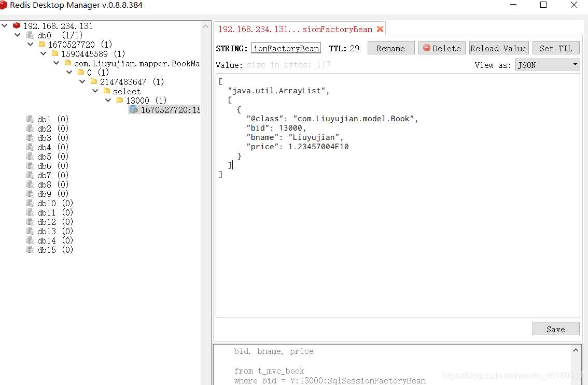The height and width of the screenshot is (385, 588).
Task: Click the com.Liuyujian.mapper folder icon
Action: point(68,63)
